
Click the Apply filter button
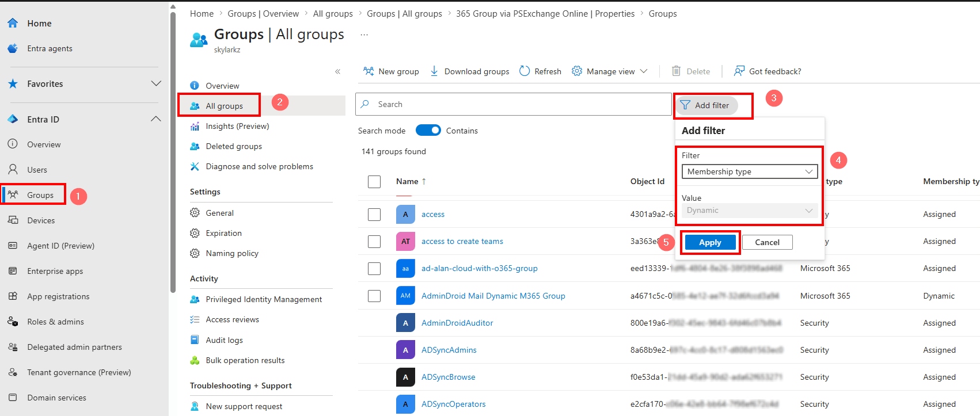710,242
